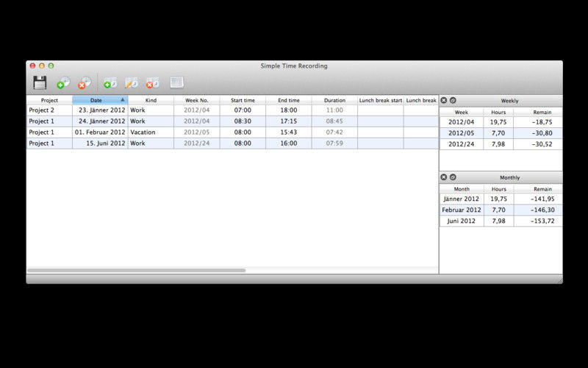Sort Weekly panel by Hours header
The height and width of the screenshot is (368, 588).
[x=498, y=112]
